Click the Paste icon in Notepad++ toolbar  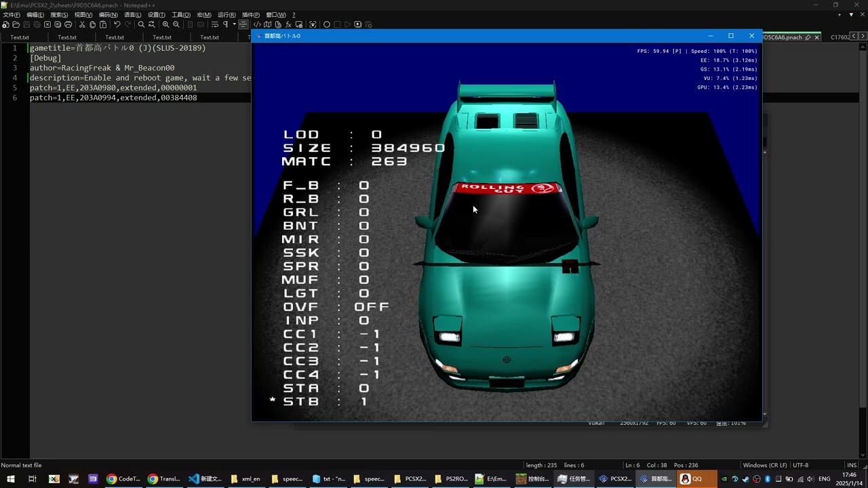pyautogui.click(x=103, y=24)
